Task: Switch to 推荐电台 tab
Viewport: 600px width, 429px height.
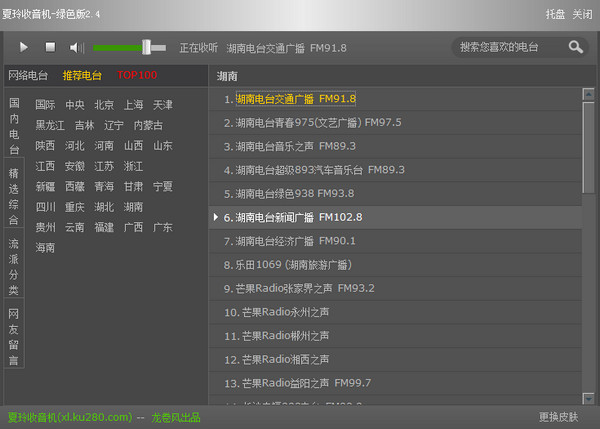Action: (82, 75)
